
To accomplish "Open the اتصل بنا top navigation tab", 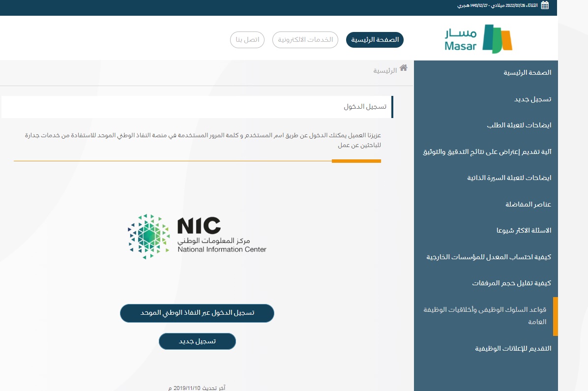I will [x=247, y=40].
